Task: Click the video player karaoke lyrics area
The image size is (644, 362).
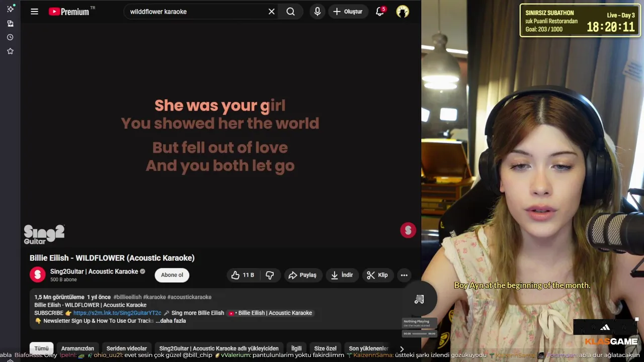Action: coord(220,135)
